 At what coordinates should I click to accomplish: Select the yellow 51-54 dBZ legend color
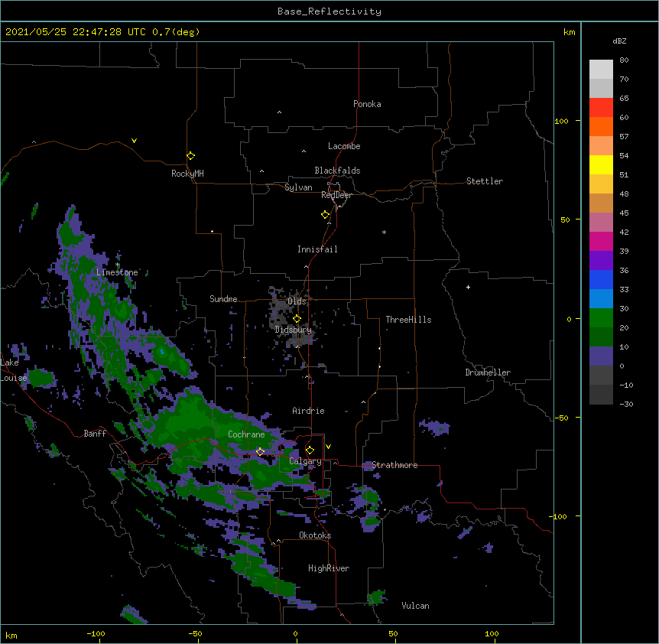click(601, 164)
